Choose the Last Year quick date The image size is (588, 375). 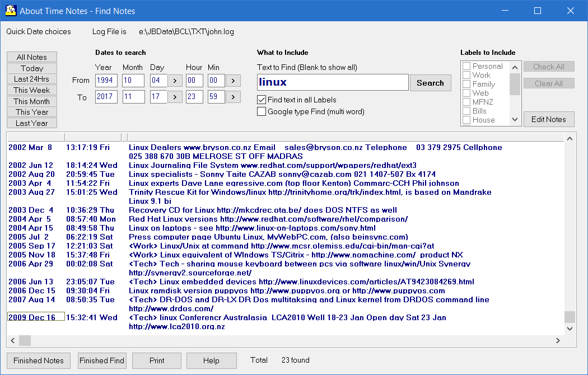32,123
